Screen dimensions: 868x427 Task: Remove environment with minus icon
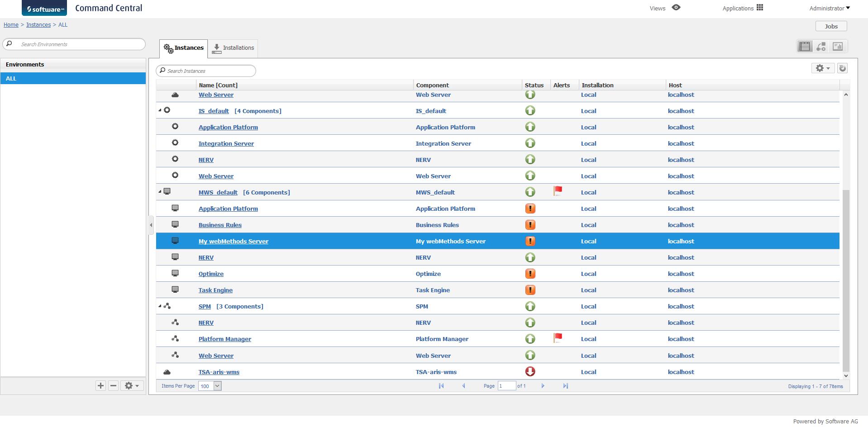pyautogui.click(x=114, y=385)
